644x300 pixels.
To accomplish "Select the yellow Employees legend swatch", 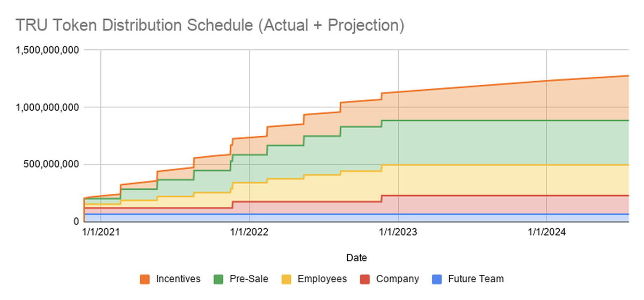I will pyautogui.click(x=286, y=279).
